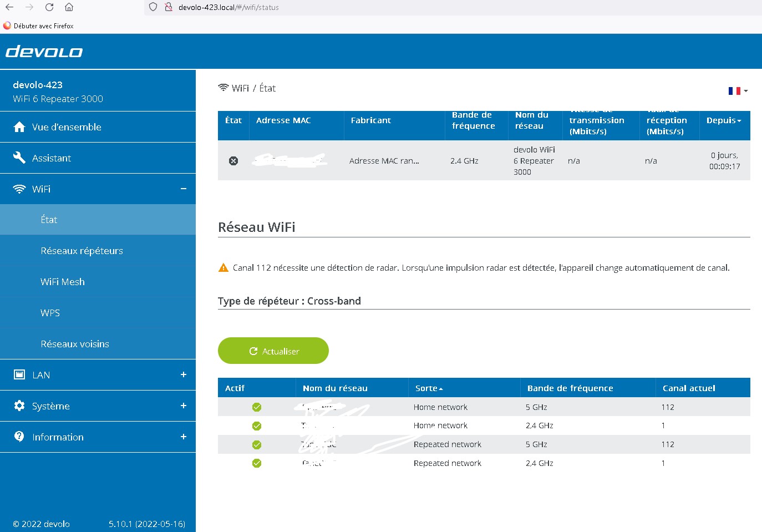Image resolution: width=762 pixels, height=532 pixels.
Task: Click the État column header in device table
Action: 233,120
